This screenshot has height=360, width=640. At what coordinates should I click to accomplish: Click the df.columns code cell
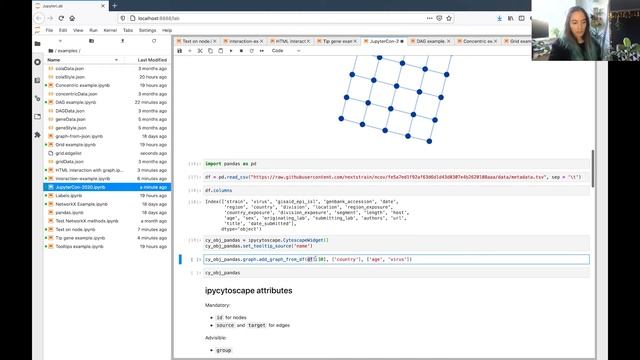pyautogui.click(x=396, y=191)
